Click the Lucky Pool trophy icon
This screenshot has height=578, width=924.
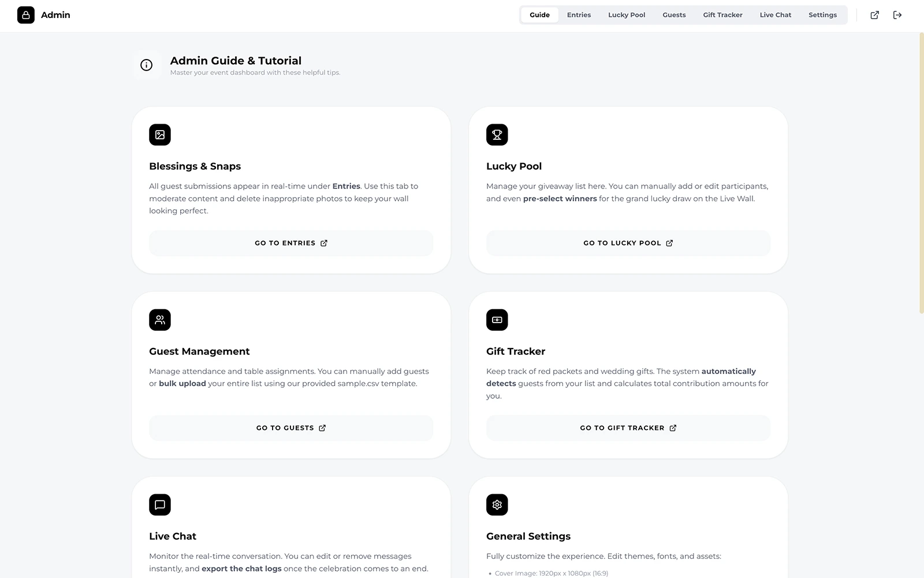click(x=497, y=135)
